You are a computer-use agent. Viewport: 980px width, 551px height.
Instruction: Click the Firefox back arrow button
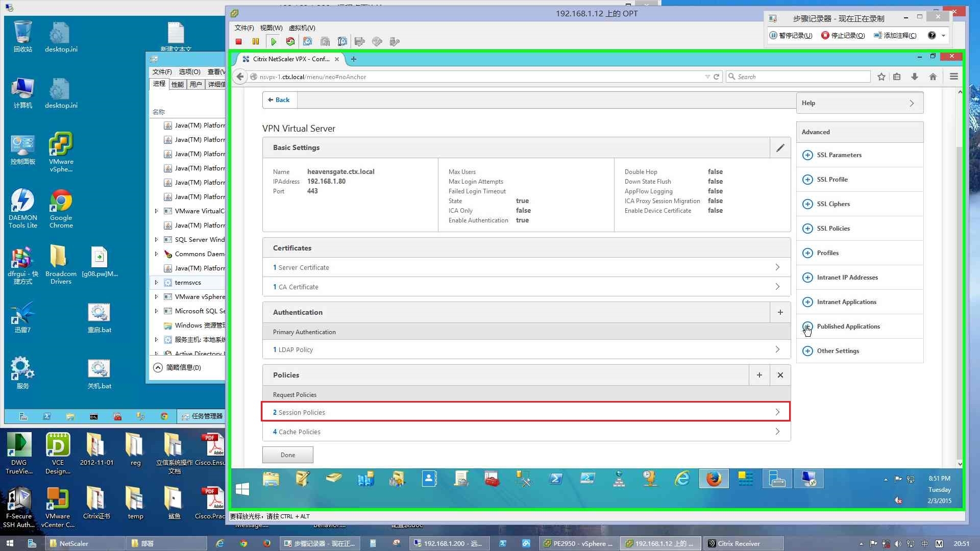tap(240, 77)
